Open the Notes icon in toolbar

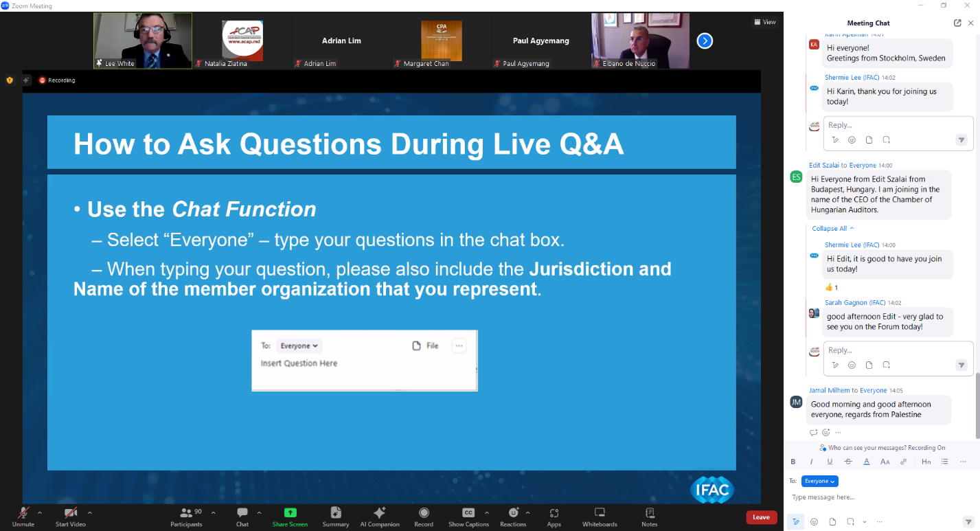click(649, 517)
